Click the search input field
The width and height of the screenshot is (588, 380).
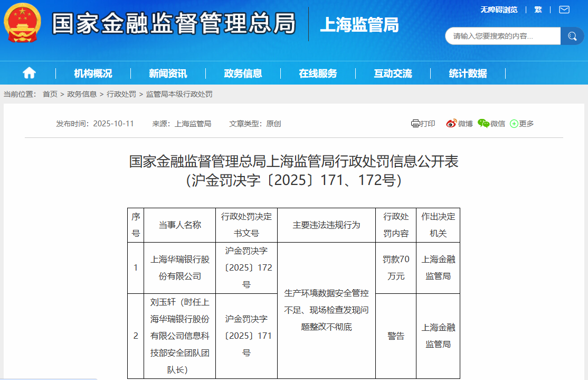coord(501,36)
